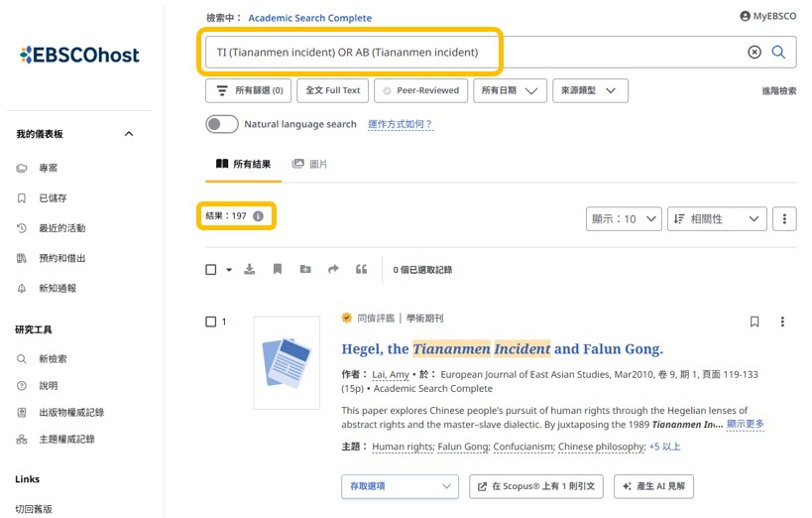Switch to the 圖片 tab
Screen dimensions: 812x518
(x=310, y=164)
